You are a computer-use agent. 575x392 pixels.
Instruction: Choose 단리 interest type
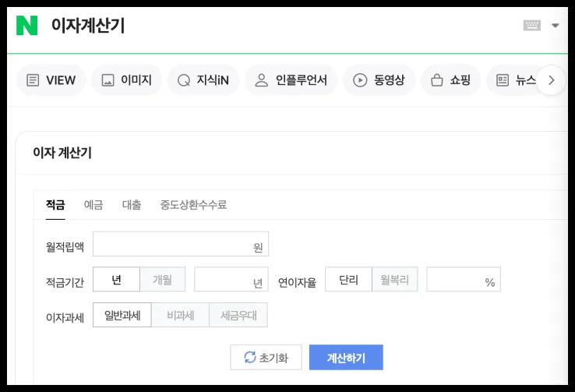click(x=348, y=280)
